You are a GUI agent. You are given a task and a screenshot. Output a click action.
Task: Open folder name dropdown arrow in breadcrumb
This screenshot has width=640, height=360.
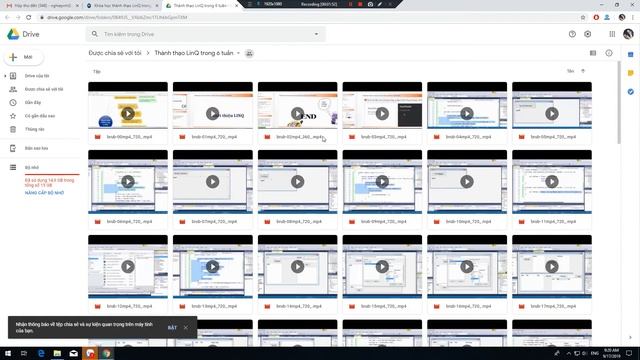coord(238,53)
